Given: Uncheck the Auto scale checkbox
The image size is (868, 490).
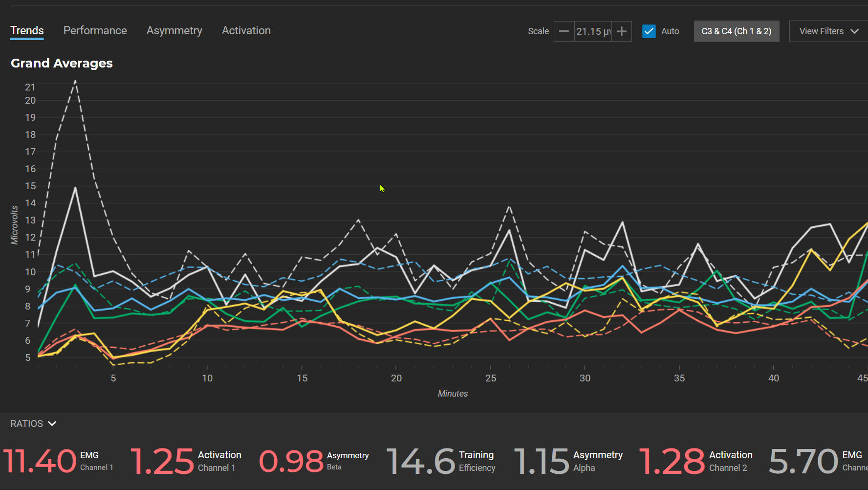Looking at the screenshot, I should pyautogui.click(x=649, y=31).
